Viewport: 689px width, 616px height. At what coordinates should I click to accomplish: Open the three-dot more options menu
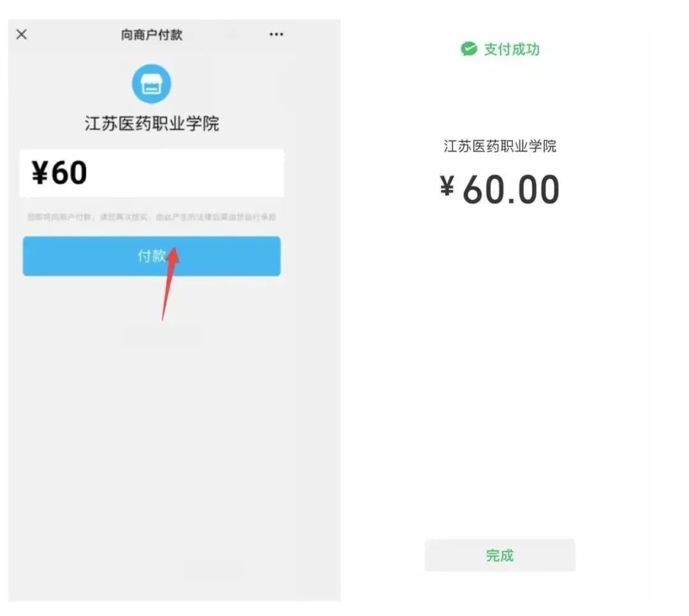276,34
